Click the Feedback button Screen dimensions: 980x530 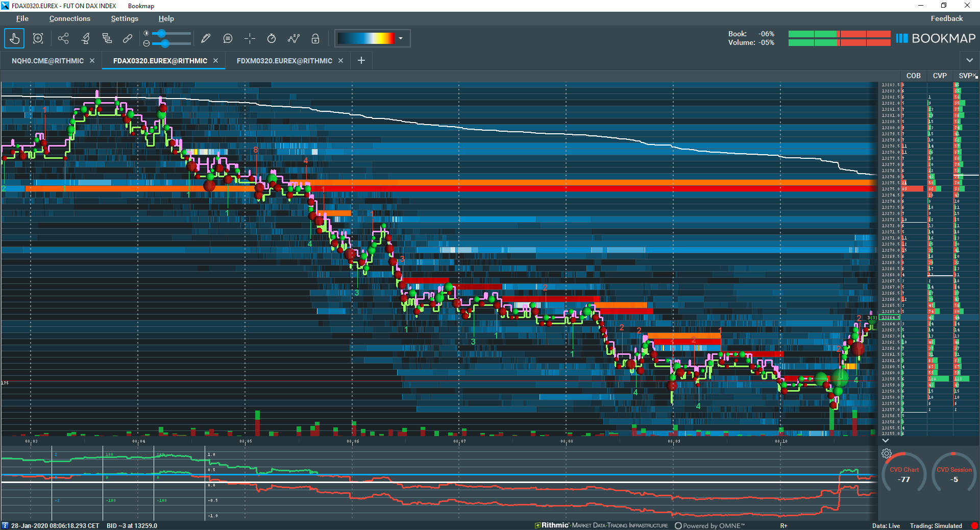946,18
